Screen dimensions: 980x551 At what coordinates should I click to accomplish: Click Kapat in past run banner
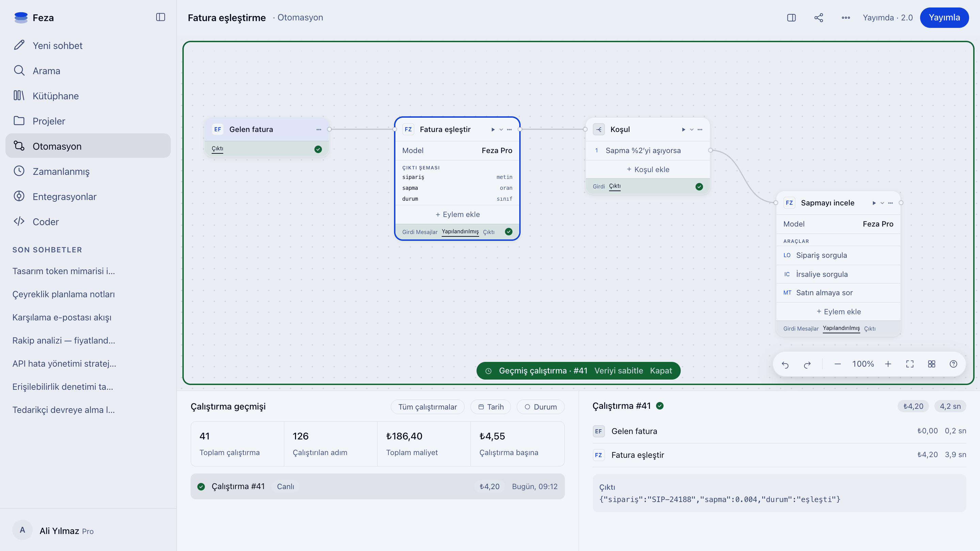point(661,371)
